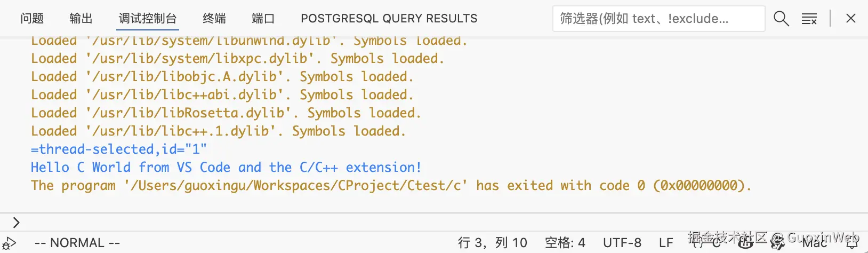Click the line and column indicator 行 3, 列 10
Image resolution: width=868 pixels, height=253 pixels.
[493, 243]
